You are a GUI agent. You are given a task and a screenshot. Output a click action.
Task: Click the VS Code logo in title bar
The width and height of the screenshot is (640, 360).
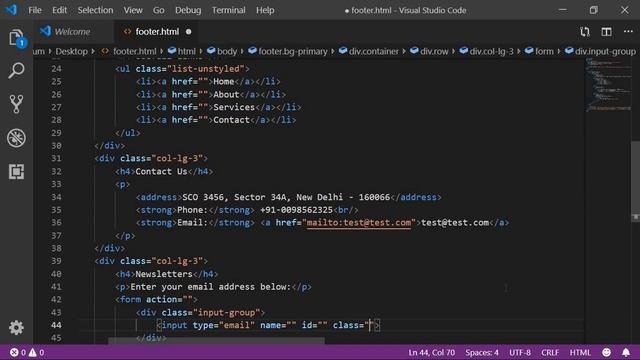(x=11, y=10)
